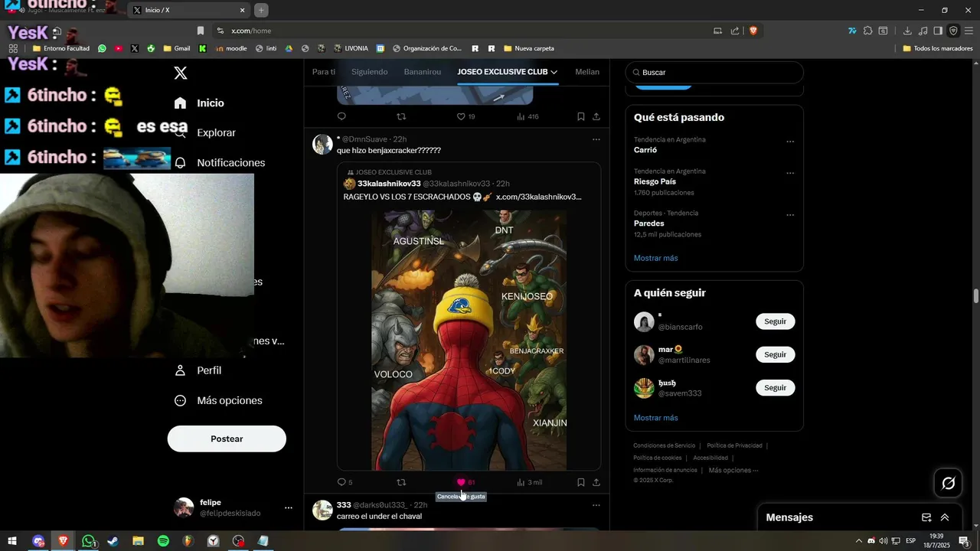Screen dimensions: 980x551
Task: Open Entorno Facultad bookmark folder
Action: tap(61, 48)
